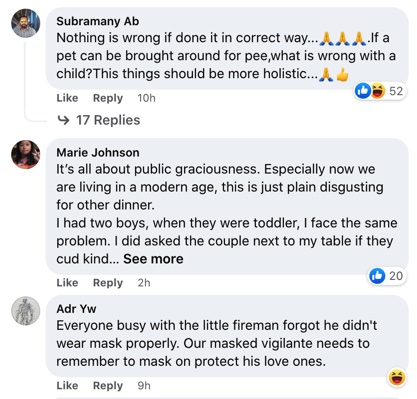View the 52 reactions count
Viewport: 417px width, 399px height.
[396, 91]
